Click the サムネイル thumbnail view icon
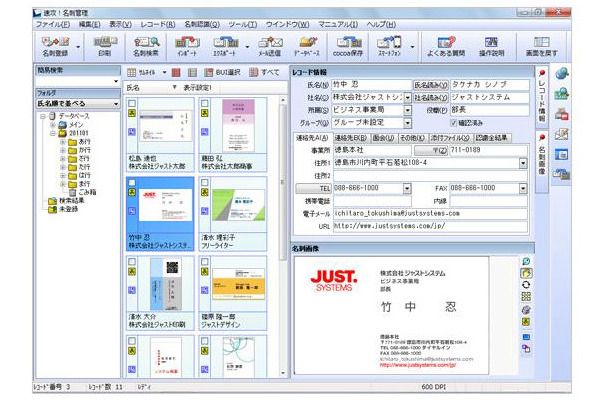Image resolution: width=610 pixels, height=400 pixels. pos(132,72)
